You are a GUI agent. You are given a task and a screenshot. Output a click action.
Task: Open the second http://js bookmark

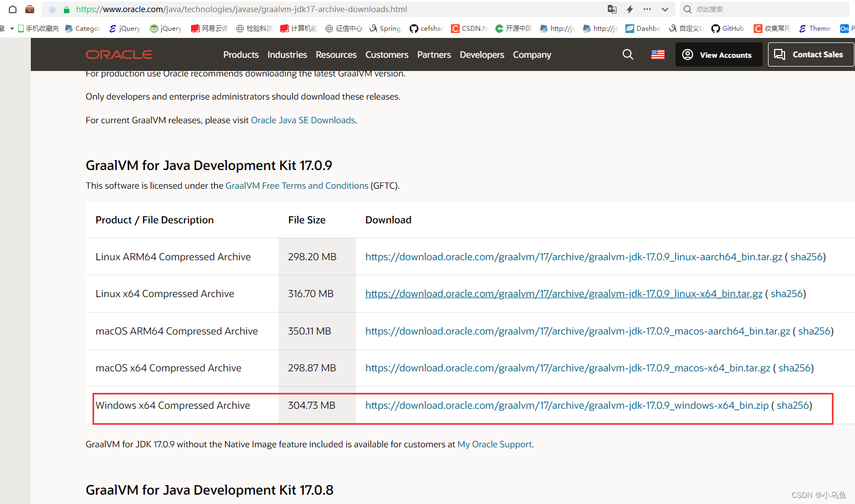tap(600, 29)
